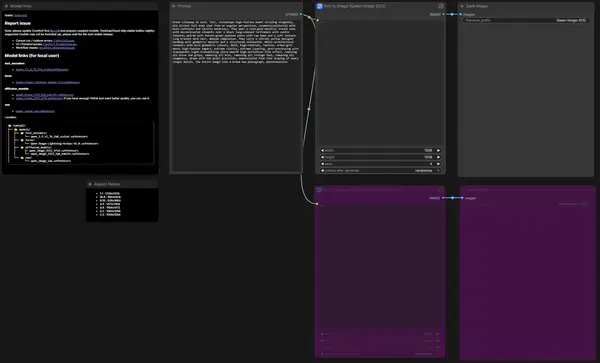The width and height of the screenshot is (600, 363).
Task: Open first diffusion_models safetensors link
Action: [45, 95]
